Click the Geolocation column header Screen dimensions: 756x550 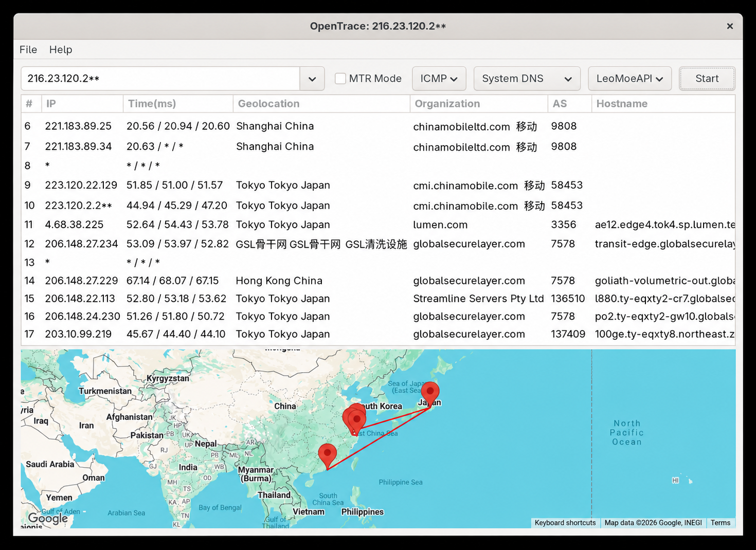(x=321, y=104)
